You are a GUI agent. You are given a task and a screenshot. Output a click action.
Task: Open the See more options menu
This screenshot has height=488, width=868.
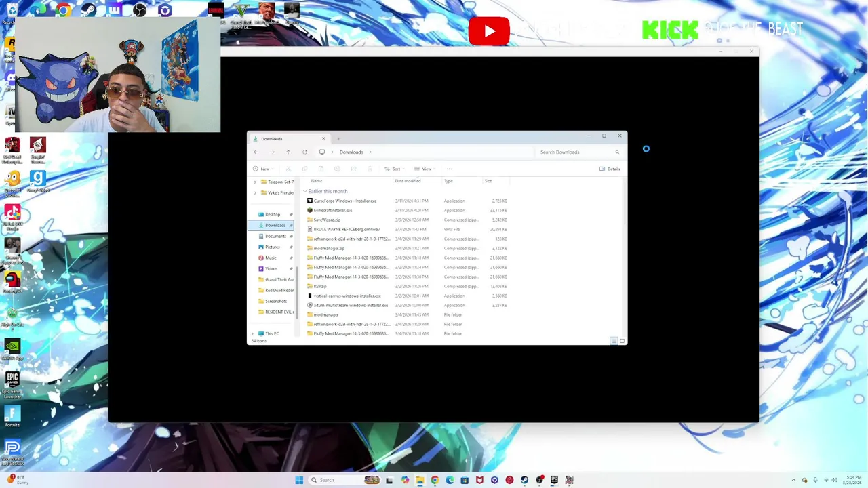coord(449,169)
